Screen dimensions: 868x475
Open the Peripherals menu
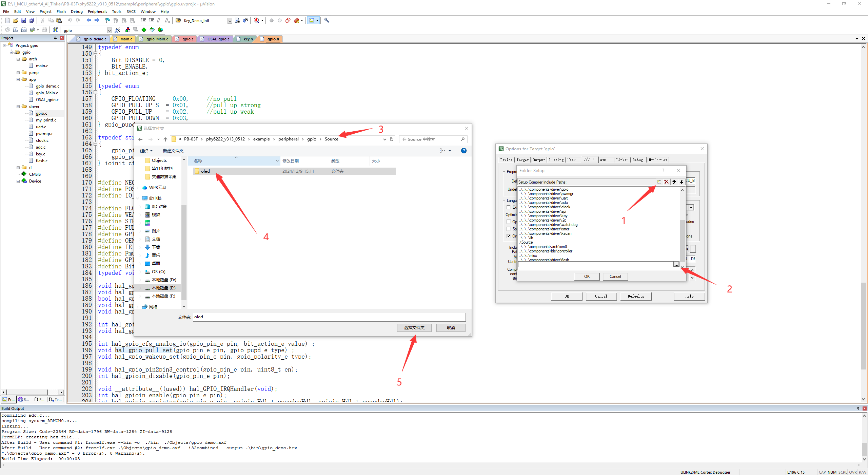coord(97,12)
